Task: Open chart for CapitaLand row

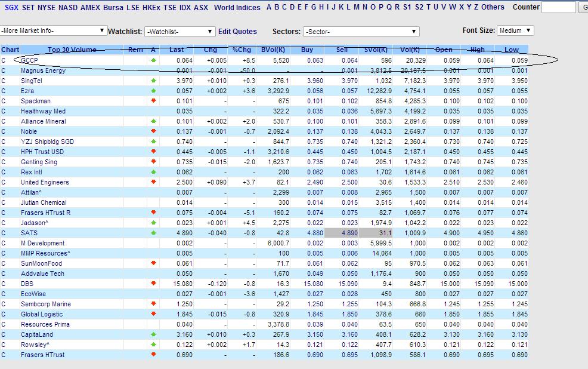Action: coord(4,334)
